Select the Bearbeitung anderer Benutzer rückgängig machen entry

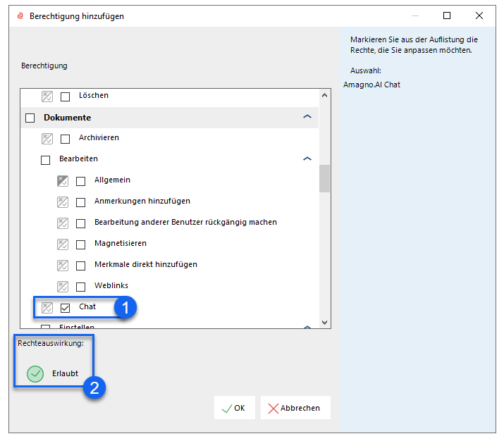pyautogui.click(x=185, y=223)
